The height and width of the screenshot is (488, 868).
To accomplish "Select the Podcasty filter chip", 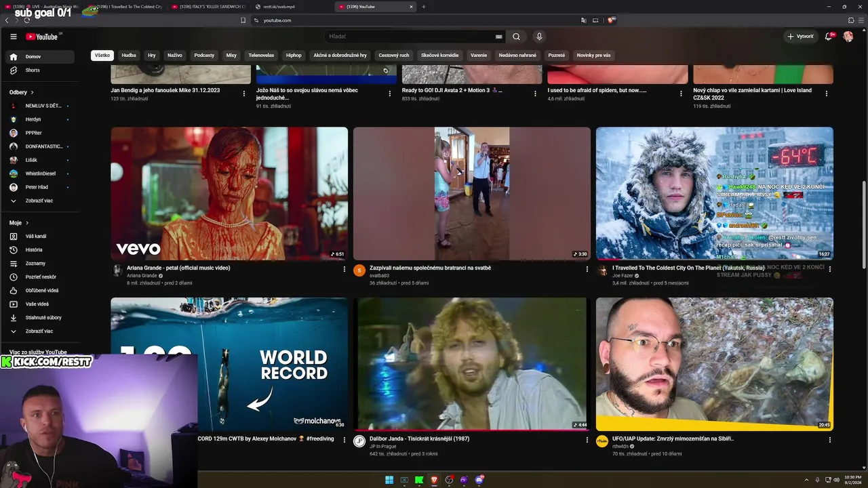I will 204,56.
